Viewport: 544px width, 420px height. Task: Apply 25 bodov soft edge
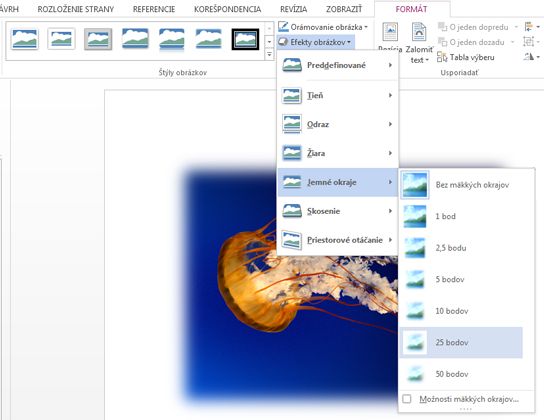coord(461,342)
